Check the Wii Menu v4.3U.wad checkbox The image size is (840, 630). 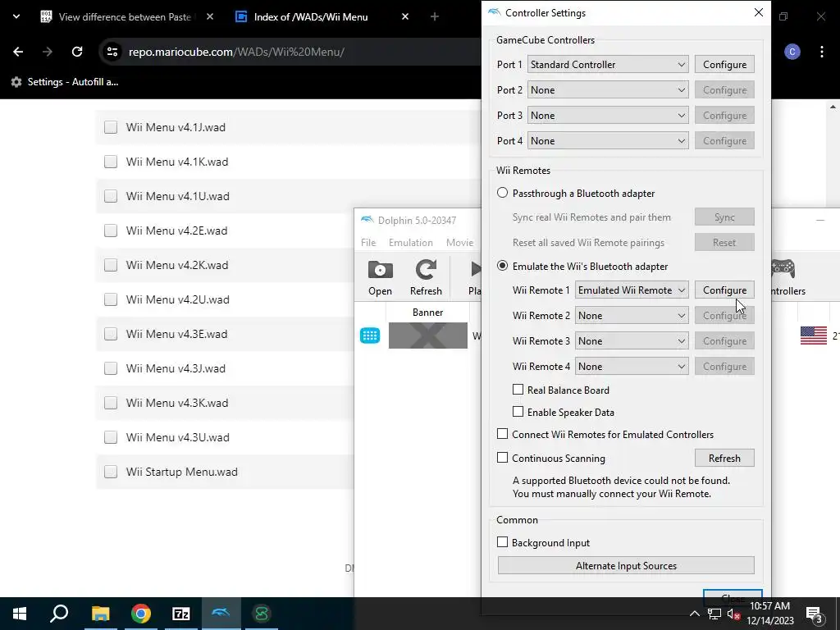tap(111, 437)
